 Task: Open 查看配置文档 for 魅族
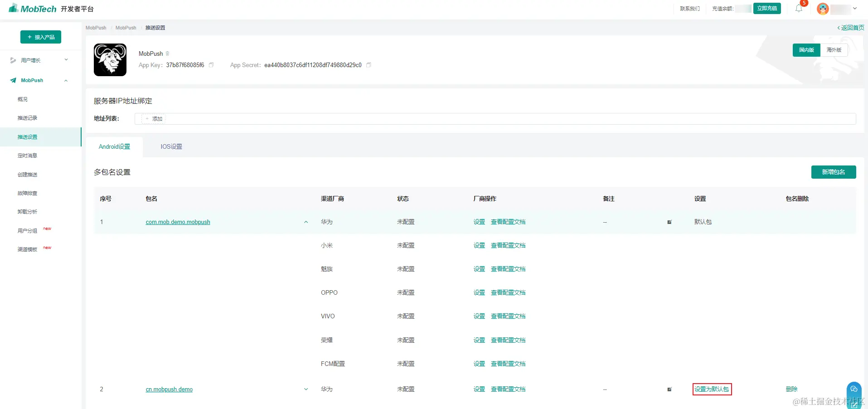(x=508, y=269)
